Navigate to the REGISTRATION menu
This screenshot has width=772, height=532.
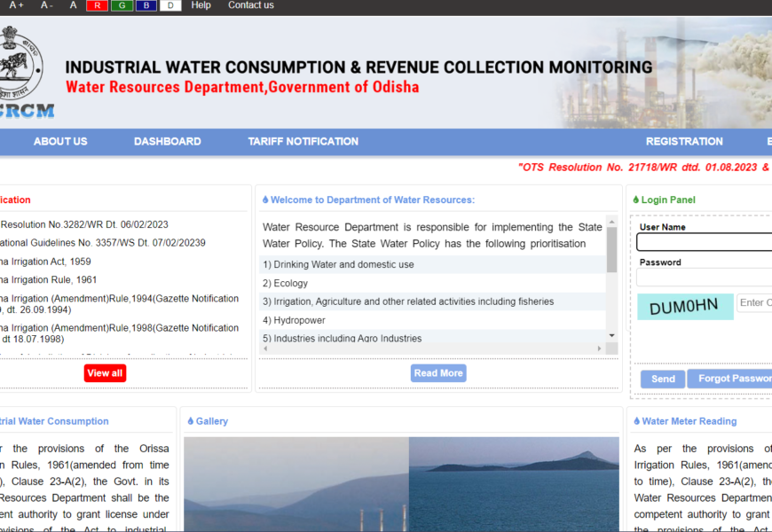tap(684, 142)
